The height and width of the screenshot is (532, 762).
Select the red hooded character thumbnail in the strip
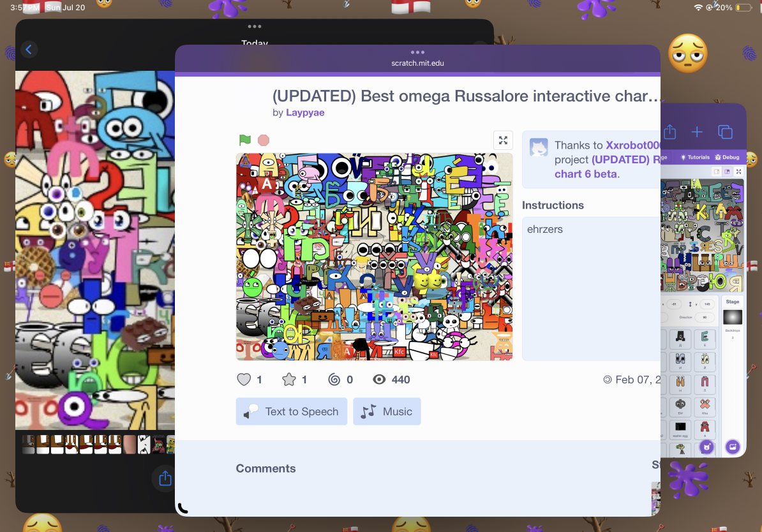coord(159,445)
